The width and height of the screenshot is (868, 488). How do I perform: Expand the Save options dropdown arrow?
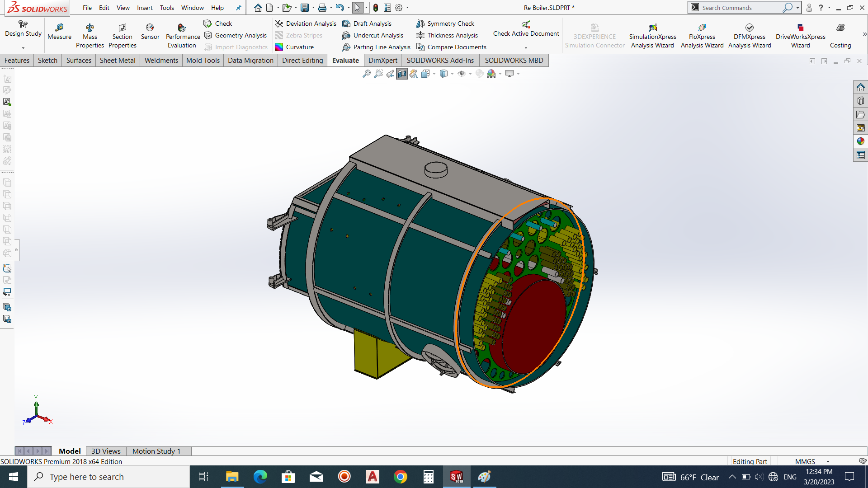tap(314, 8)
